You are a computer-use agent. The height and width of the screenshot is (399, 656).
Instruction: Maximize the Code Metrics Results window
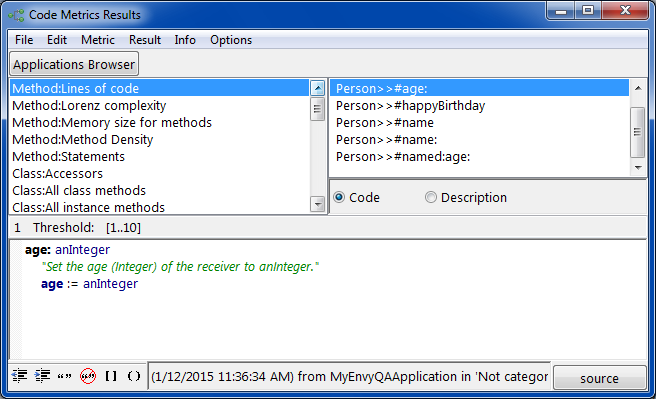point(588,10)
